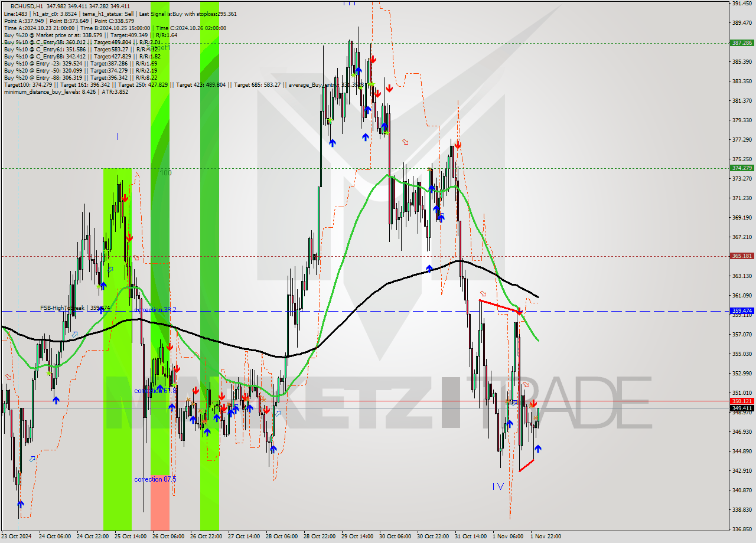Screen dimensions: 756x543
Task: Click the '31 Oct 14:00' time label
Action: pyautogui.click(x=470, y=537)
